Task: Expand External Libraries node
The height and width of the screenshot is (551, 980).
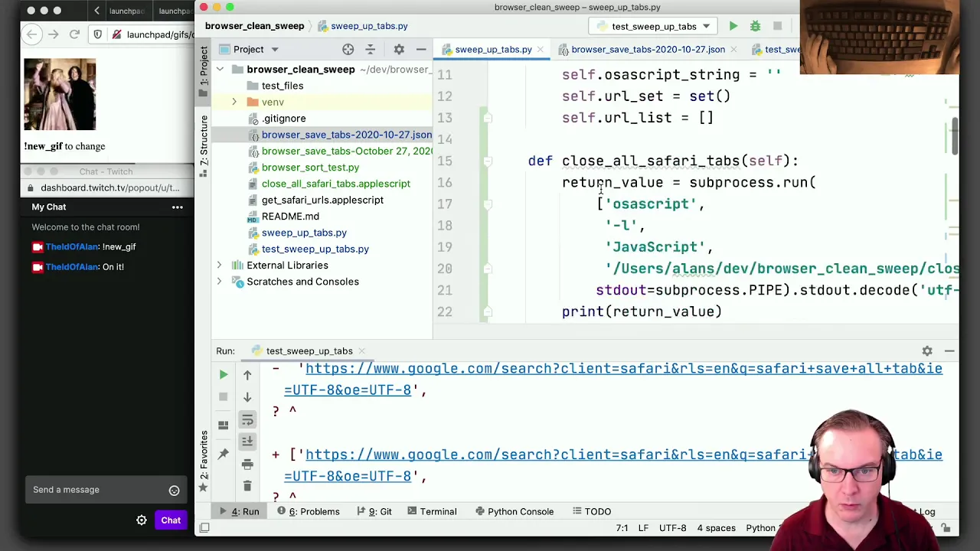Action: point(220,266)
